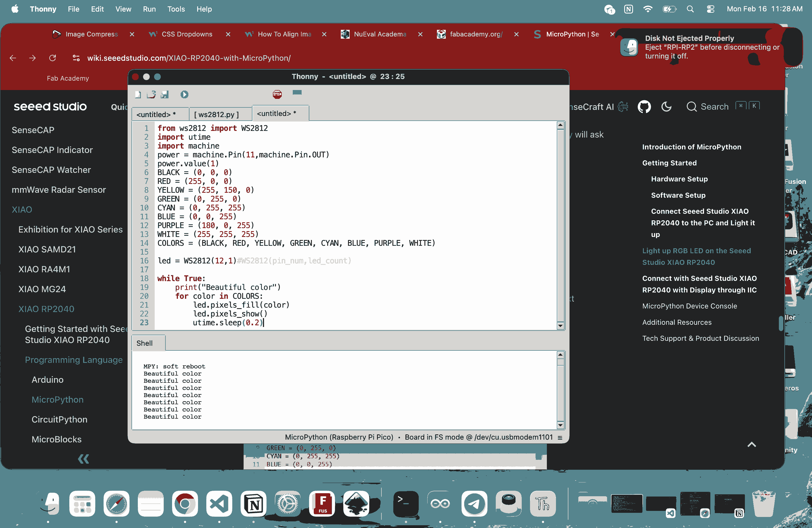The width and height of the screenshot is (812, 528).
Task: Open the Run menu in menu bar
Action: [149, 9]
